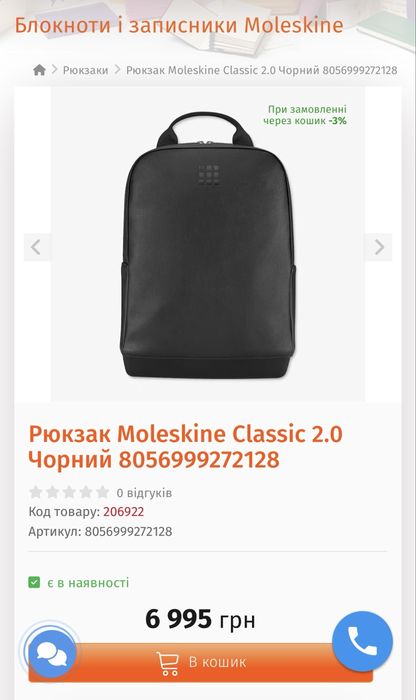The width and height of the screenshot is (416, 700).
Task: Click the first rating star
Action: (x=36, y=492)
